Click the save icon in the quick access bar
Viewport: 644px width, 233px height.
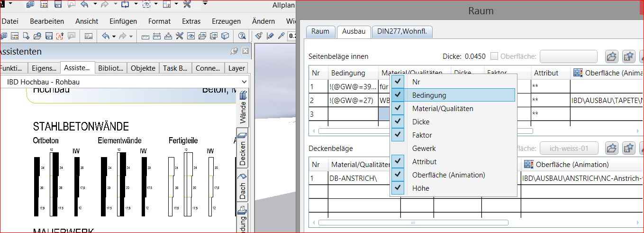58,5
